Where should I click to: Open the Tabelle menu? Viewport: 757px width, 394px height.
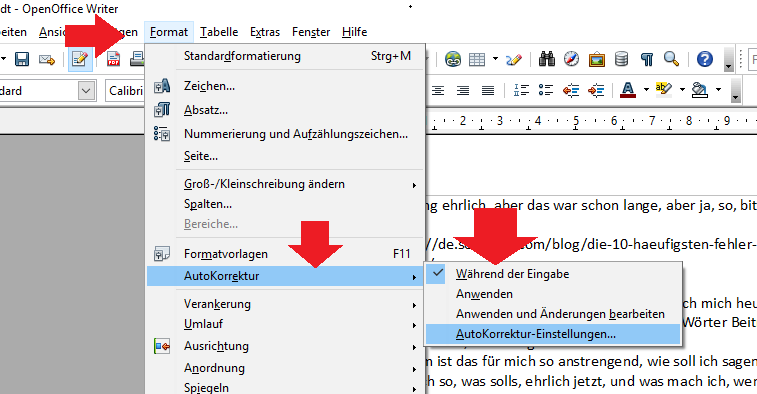click(219, 32)
